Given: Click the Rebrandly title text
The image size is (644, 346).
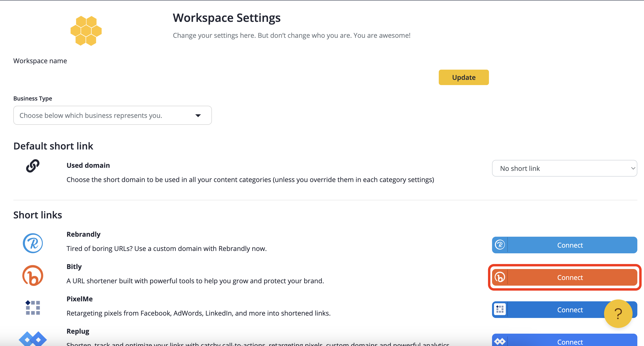Looking at the screenshot, I should (x=83, y=234).
